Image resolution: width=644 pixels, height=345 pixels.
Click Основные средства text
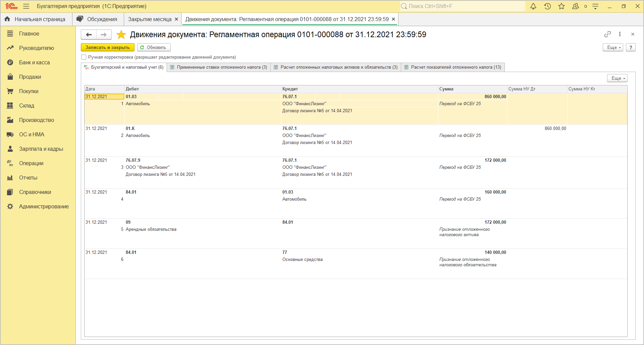[303, 259]
